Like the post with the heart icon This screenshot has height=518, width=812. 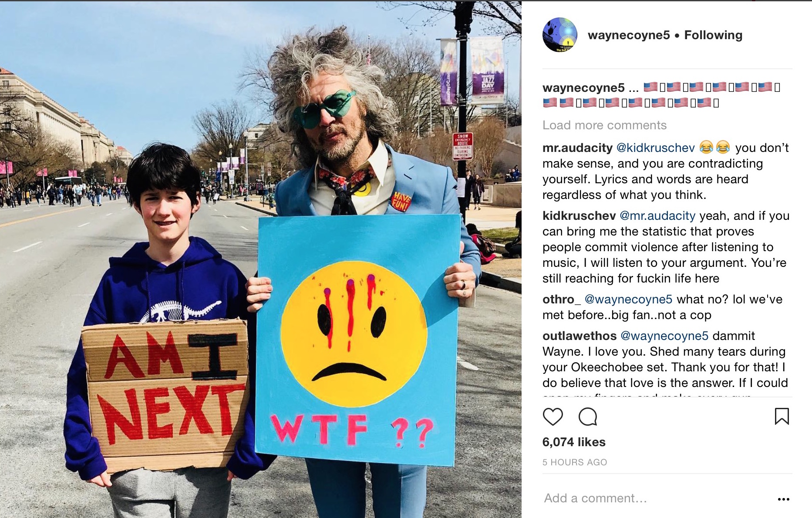tap(553, 417)
